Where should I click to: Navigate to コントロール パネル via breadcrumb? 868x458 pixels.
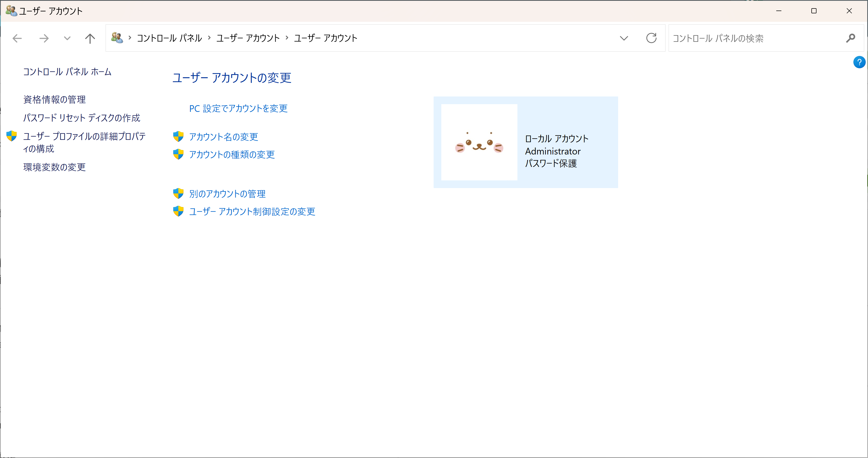click(x=169, y=38)
